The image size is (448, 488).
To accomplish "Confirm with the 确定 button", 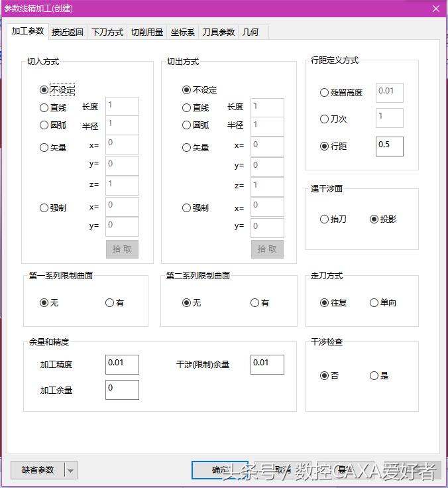I will 220,470.
